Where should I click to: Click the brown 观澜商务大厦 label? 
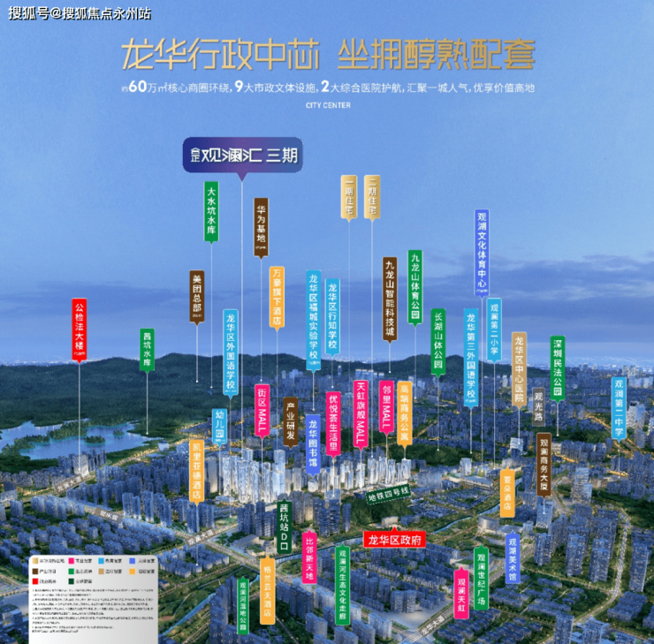(544, 465)
